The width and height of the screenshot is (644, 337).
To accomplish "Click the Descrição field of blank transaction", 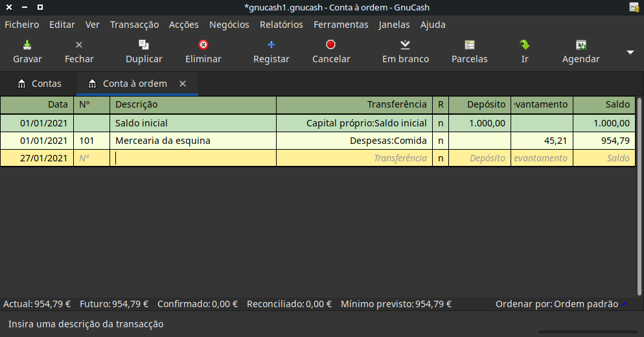I will coord(193,158).
